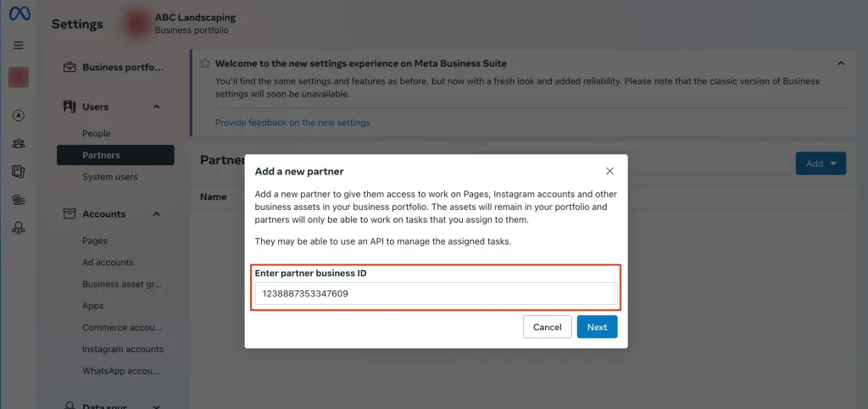Click the connected nodes icon in left rail

tap(19, 229)
